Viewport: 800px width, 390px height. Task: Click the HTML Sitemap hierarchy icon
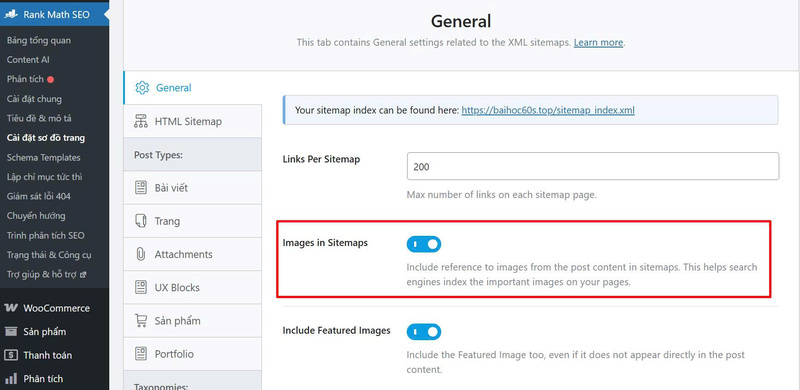[141, 121]
